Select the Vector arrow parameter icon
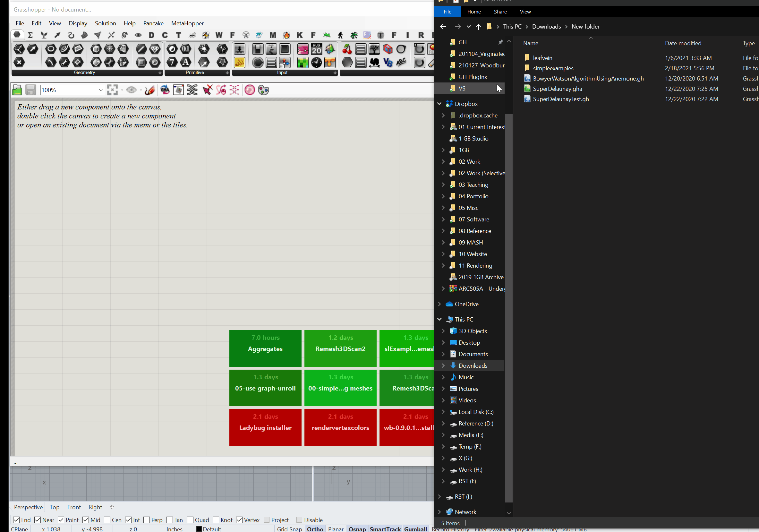This screenshot has height=532, width=759. [33, 49]
